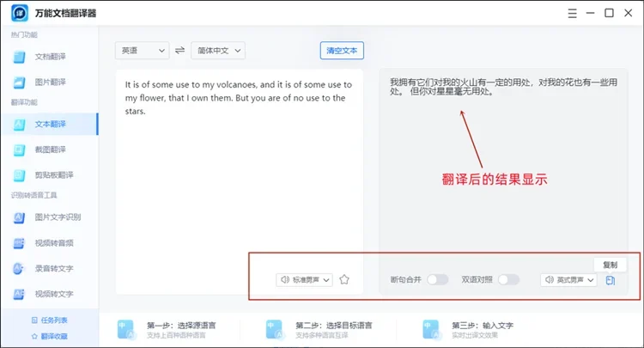The width and height of the screenshot is (644, 348).
Task: Click the 断句合并 label text
Action: pos(406,280)
